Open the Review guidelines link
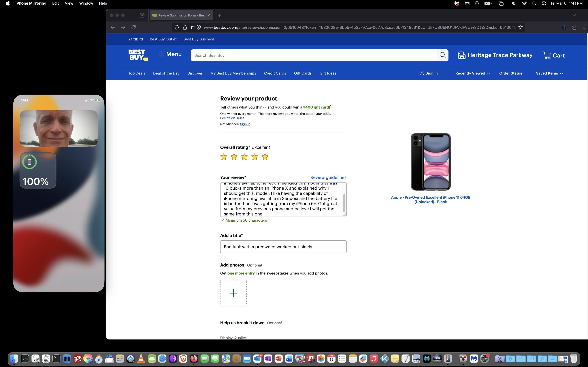Screen dimensions: 588x367 click(x=328, y=177)
